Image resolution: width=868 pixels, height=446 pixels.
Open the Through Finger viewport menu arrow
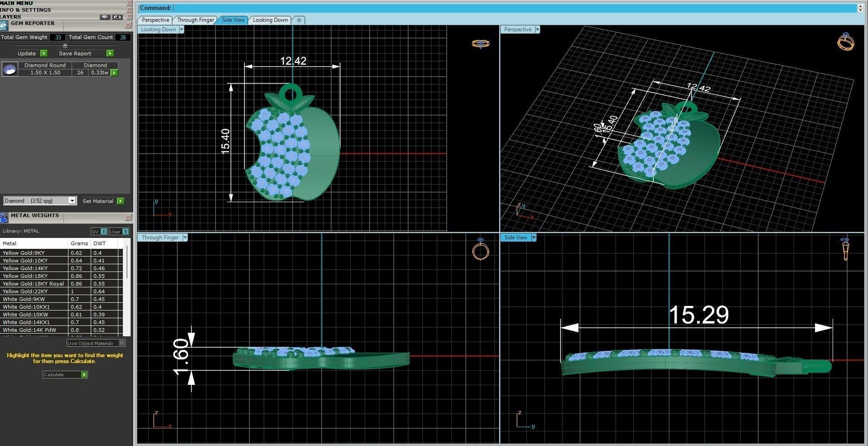pyautogui.click(x=185, y=238)
